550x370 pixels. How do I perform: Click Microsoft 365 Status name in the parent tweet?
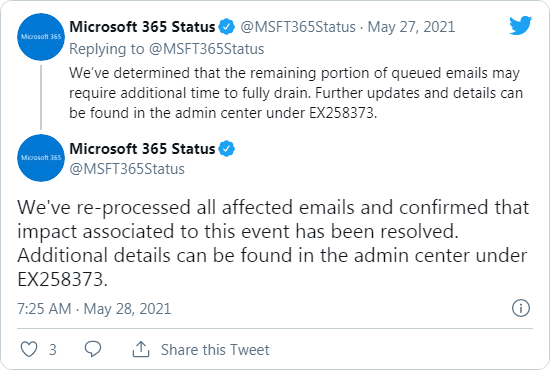142,27
